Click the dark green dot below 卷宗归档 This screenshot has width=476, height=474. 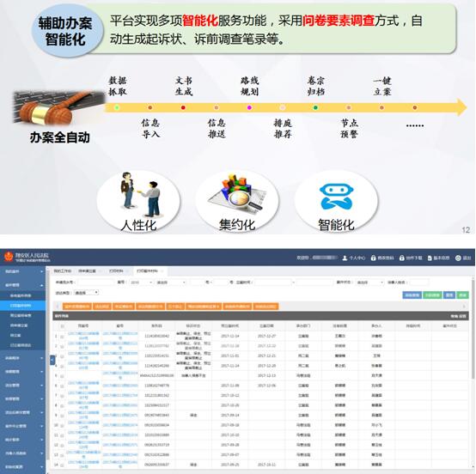pyautogui.click(x=315, y=107)
